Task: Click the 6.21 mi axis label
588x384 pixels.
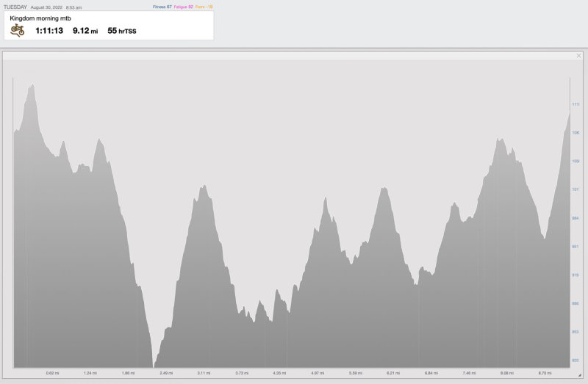Action: coord(393,373)
